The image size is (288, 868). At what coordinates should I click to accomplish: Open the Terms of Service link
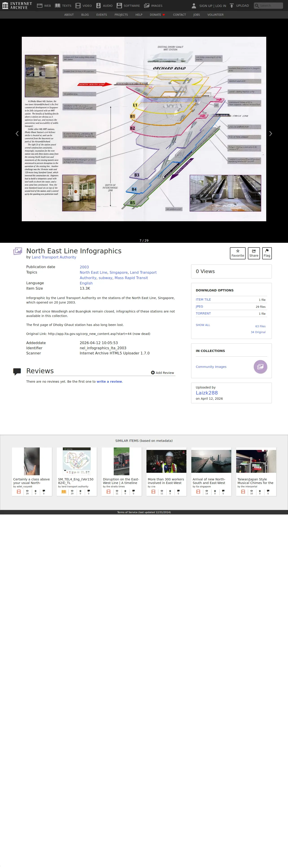point(144,512)
